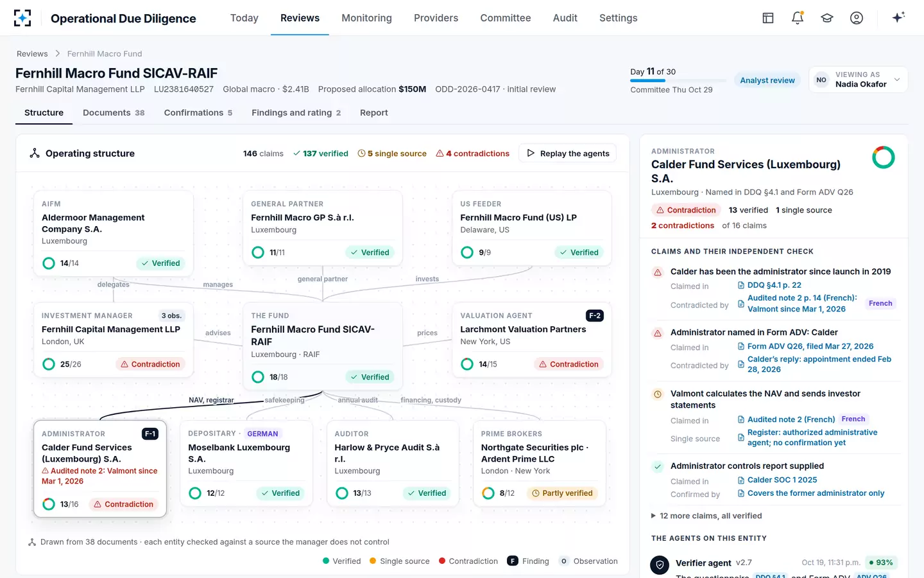Open the Providers section

436,18
